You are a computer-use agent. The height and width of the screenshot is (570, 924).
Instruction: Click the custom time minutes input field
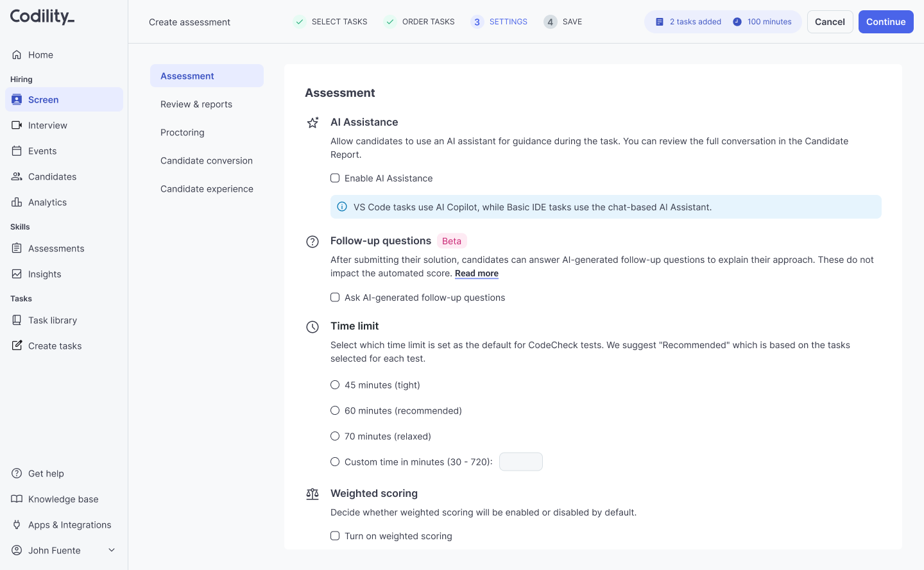pyautogui.click(x=520, y=461)
